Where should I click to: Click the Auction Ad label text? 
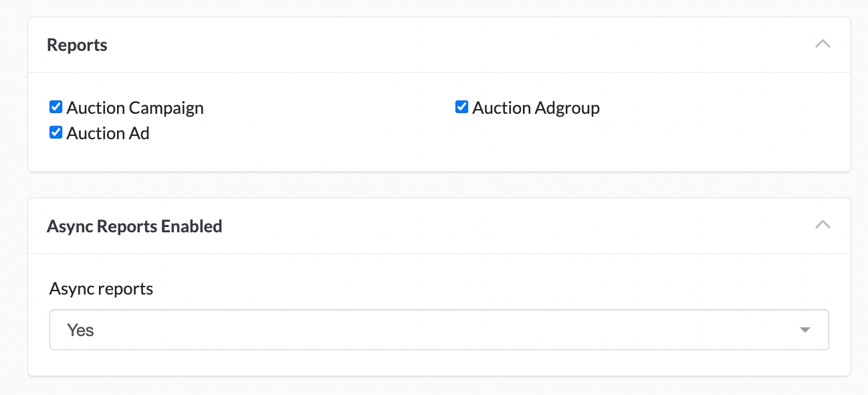[108, 133]
